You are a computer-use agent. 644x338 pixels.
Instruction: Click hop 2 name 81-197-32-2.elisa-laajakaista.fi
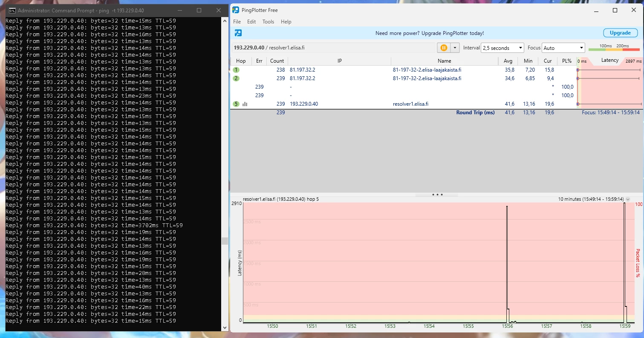click(x=427, y=78)
